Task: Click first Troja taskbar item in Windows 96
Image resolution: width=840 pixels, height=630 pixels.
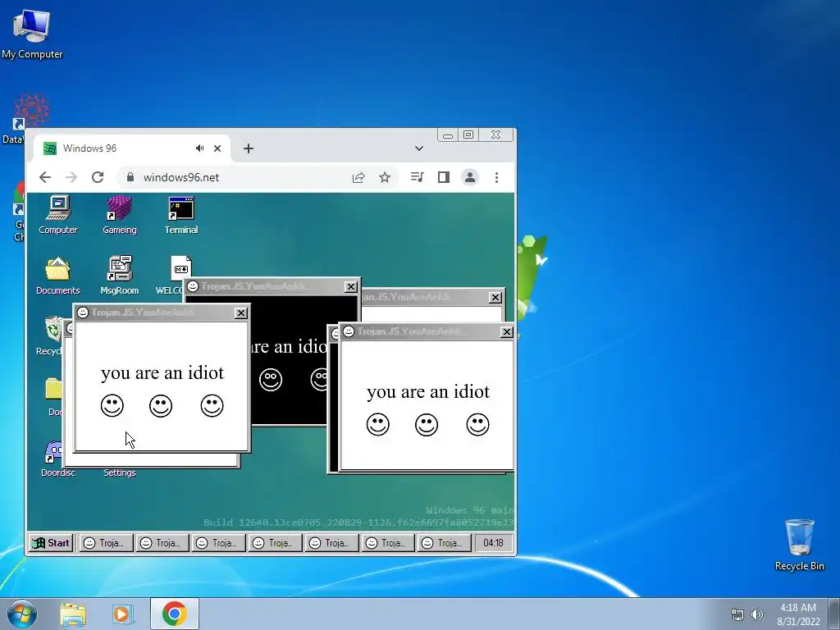Action: [x=106, y=543]
